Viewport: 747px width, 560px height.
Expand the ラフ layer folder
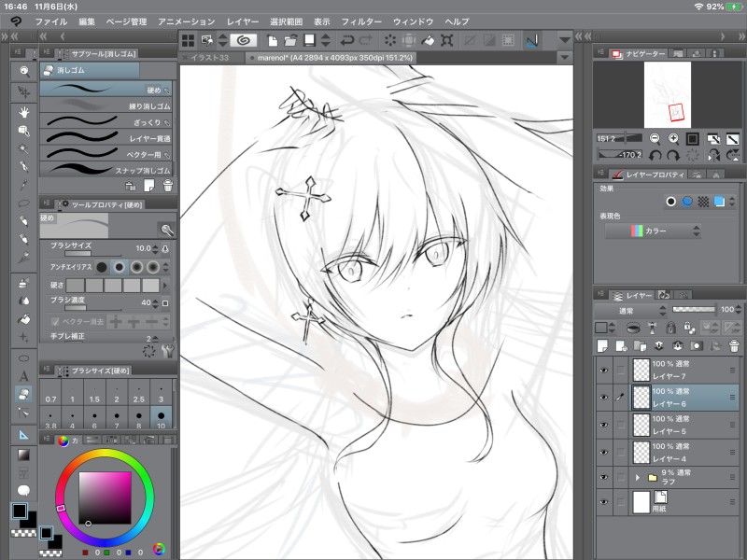[638, 477]
